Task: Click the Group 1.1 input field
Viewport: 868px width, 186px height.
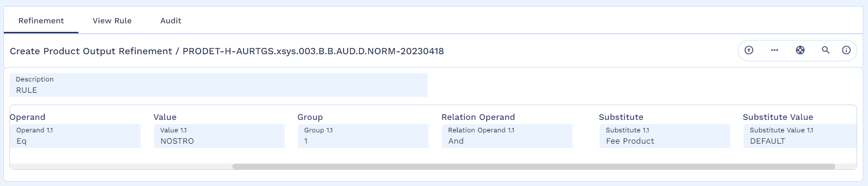Action: (363, 136)
